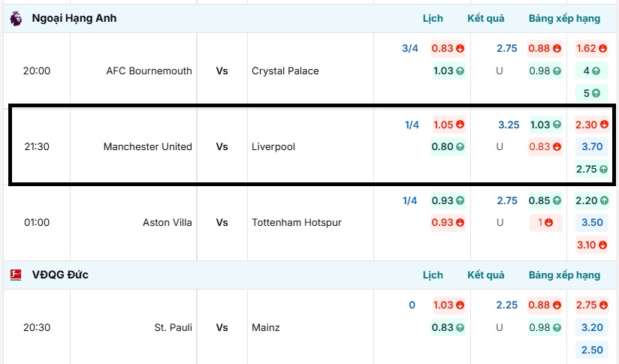Image resolution: width=619 pixels, height=364 pixels.
Task: Click green up arrow beside 2.20 Aston Villa odds
Action: click(x=603, y=200)
